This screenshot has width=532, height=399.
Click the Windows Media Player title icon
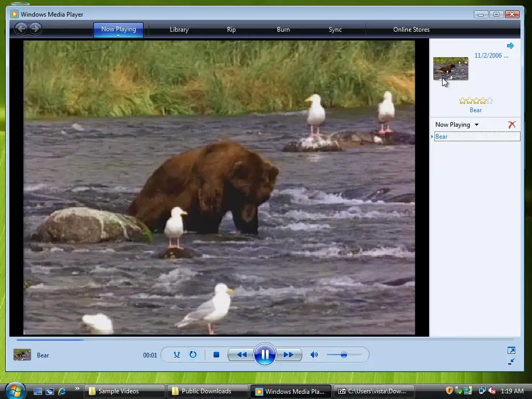point(14,14)
